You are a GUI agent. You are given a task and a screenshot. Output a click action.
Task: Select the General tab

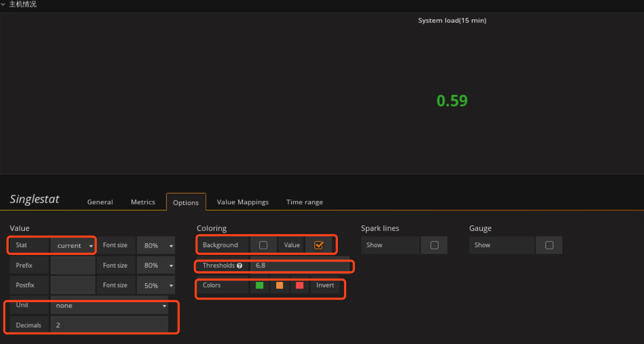(x=100, y=202)
